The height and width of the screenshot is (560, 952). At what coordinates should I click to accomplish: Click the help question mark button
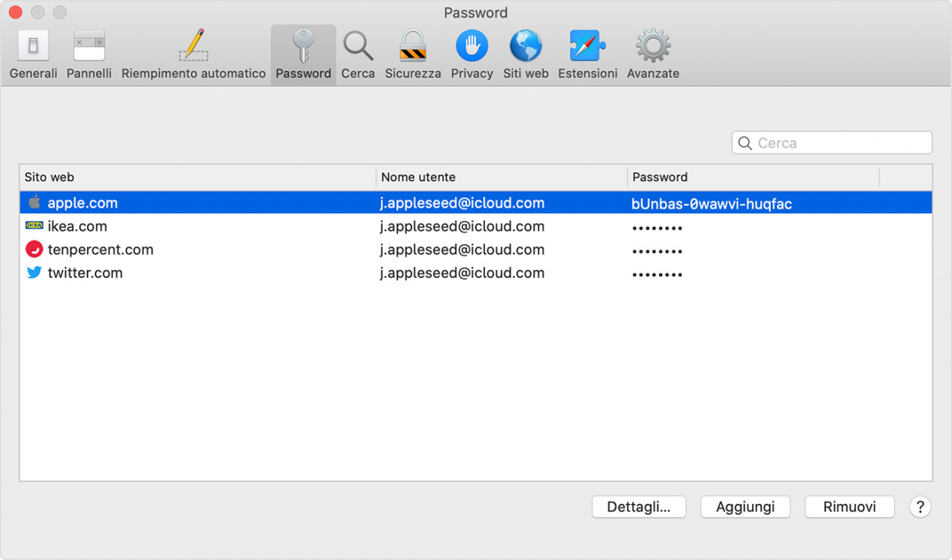coord(920,507)
